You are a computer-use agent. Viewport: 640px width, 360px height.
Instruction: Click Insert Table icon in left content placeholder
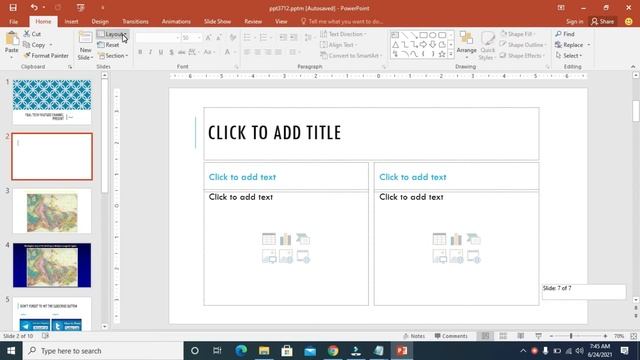(269, 239)
